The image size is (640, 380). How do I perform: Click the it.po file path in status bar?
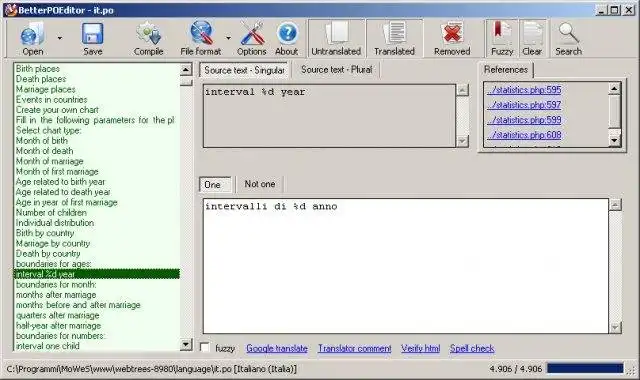tap(151, 369)
